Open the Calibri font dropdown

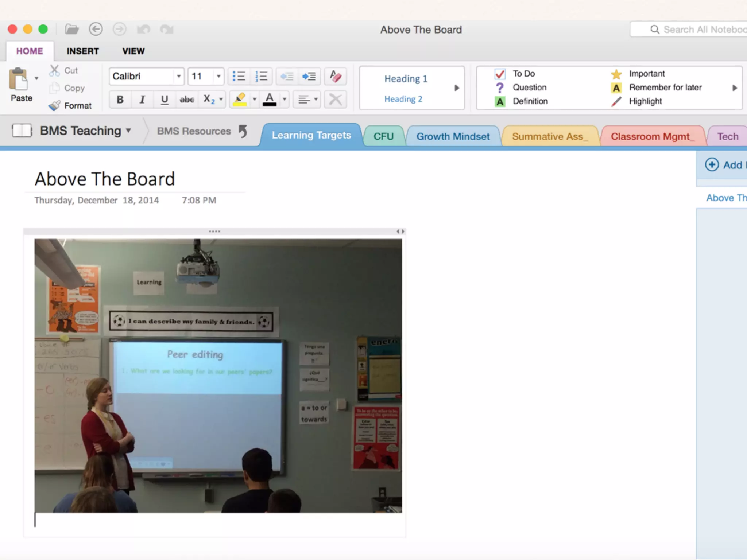pos(179,76)
